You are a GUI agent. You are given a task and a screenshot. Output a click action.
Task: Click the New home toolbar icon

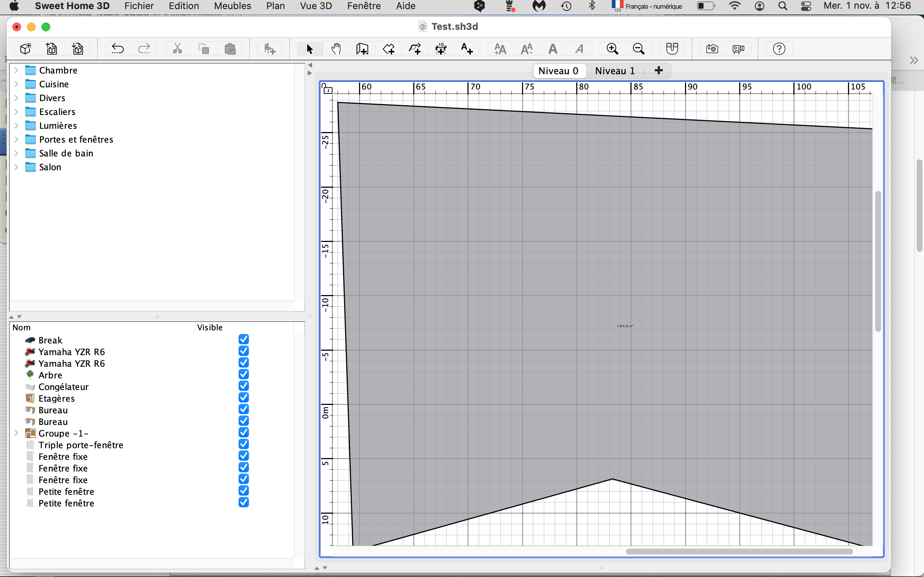click(x=25, y=49)
